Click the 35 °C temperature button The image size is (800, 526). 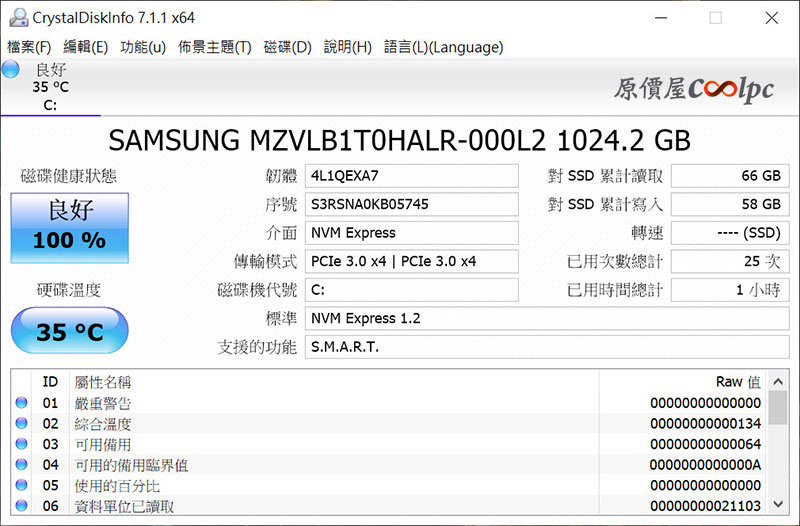click(x=69, y=331)
